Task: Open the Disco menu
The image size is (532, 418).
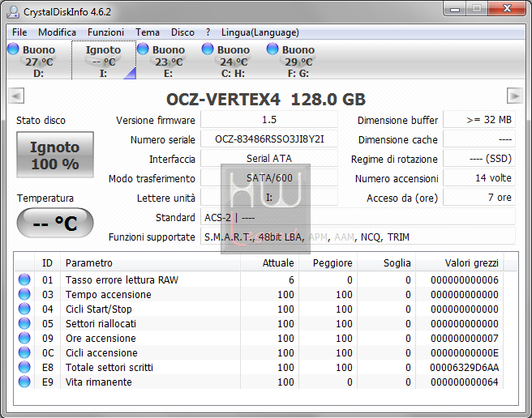Action: [x=182, y=32]
